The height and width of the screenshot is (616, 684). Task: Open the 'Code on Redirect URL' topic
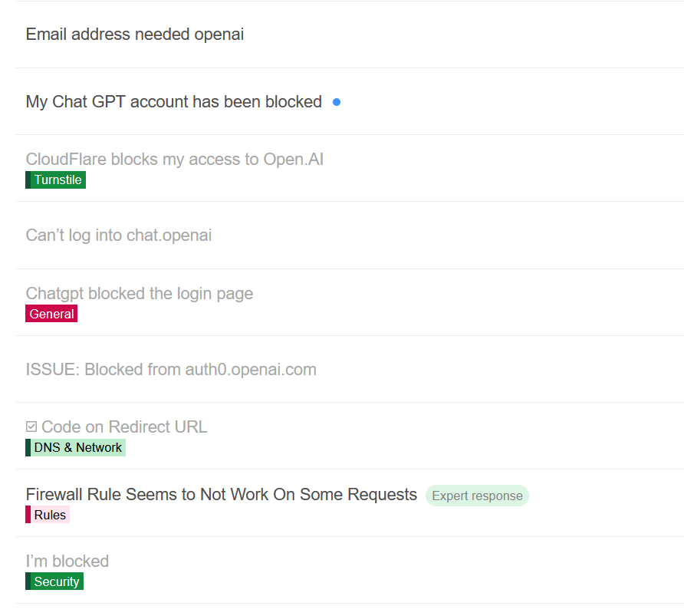click(x=124, y=427)
